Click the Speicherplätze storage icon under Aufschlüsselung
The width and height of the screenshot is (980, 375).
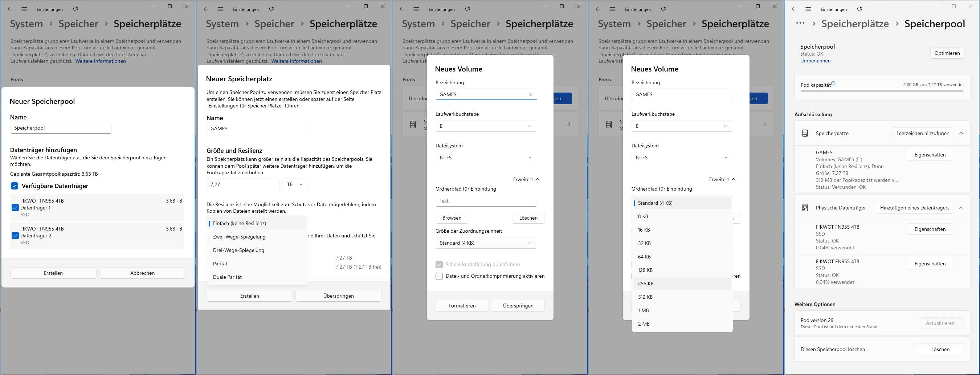pyautogui.click(x=805, y=134)
